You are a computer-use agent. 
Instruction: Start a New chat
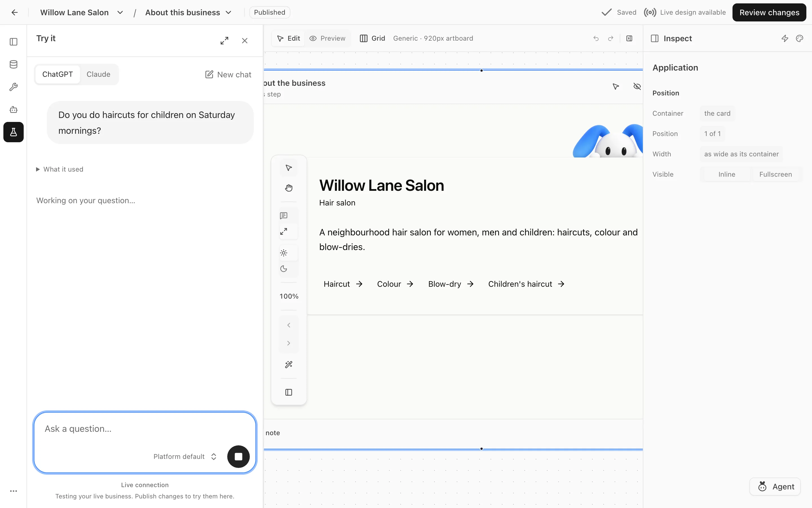tap(228, 75)
